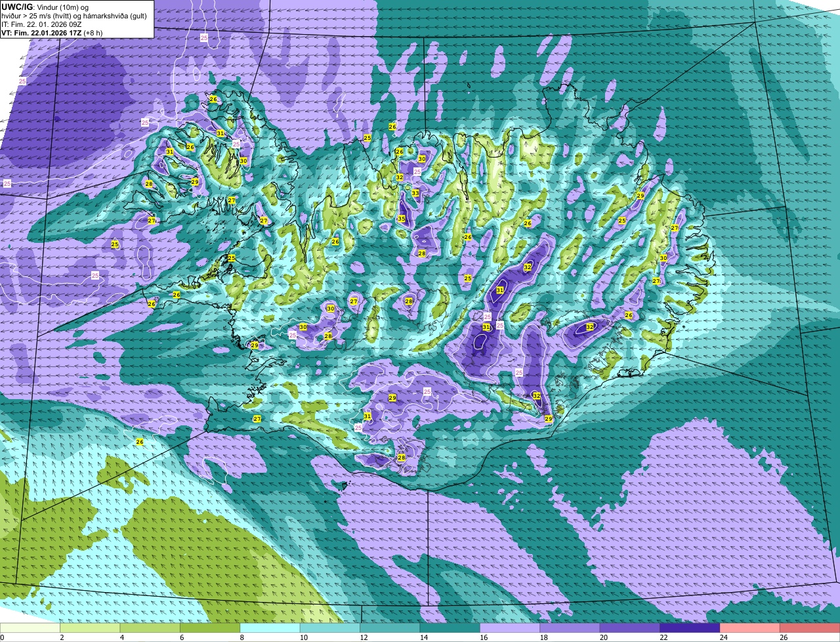Click the color scale tick label "6"
Screen dimensions: 840x642
point(182,637)
